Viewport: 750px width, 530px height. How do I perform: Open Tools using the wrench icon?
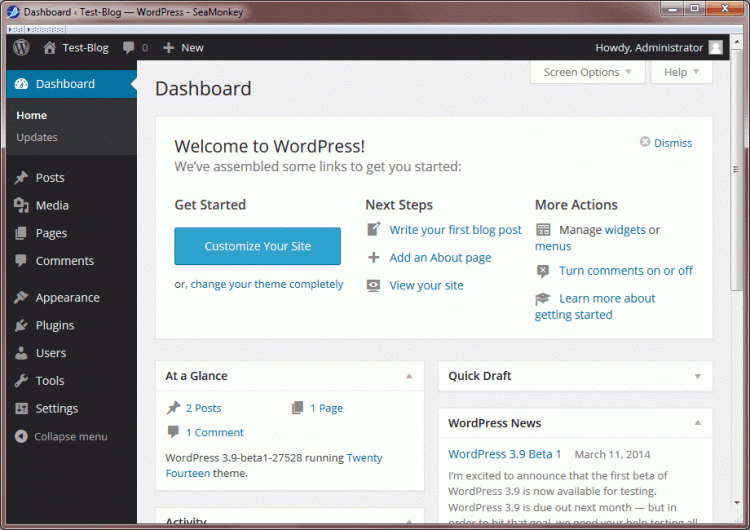(21, 381)
